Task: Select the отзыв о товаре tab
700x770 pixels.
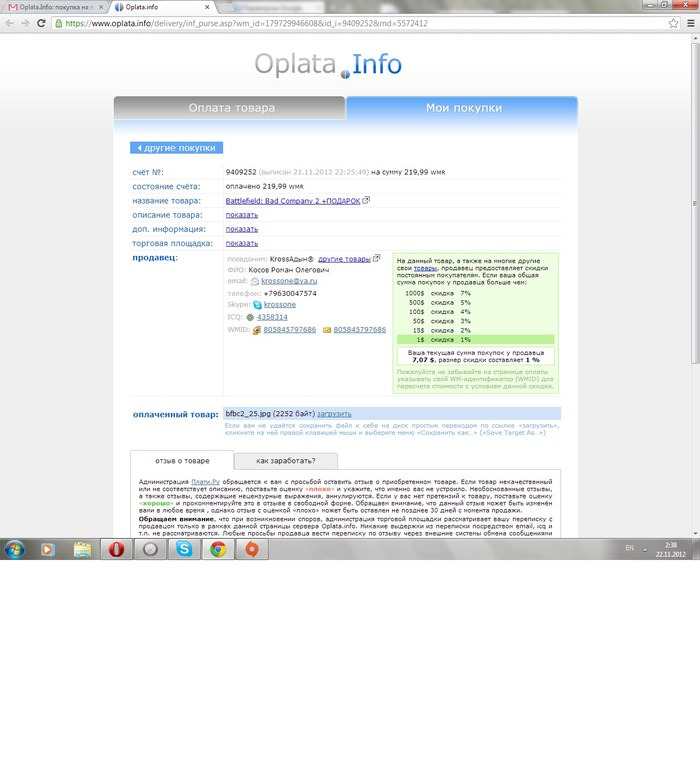Action: pyautogui.click(x=182, y=460)
